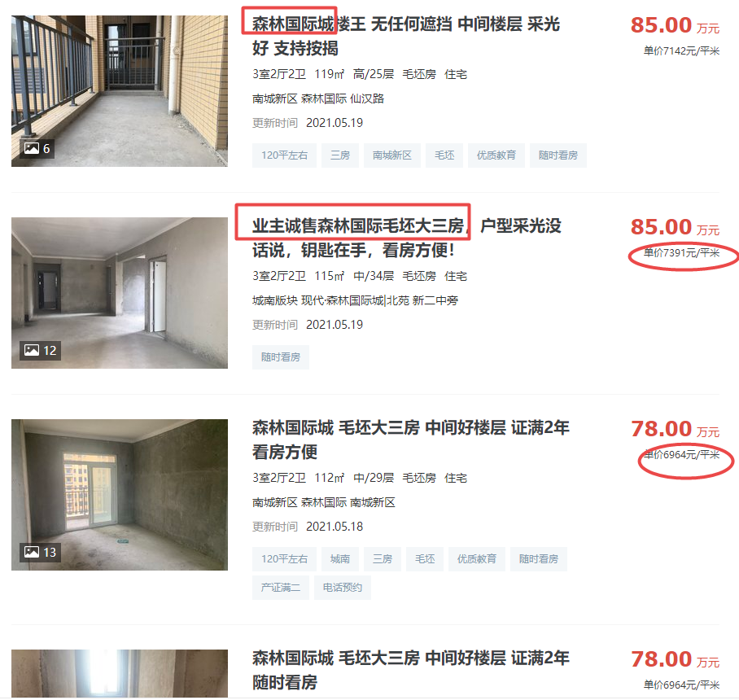Open listing titled 业主诚售森林国际毛坯大三房
Screen dimensions: 739x700
coord(407,238)
